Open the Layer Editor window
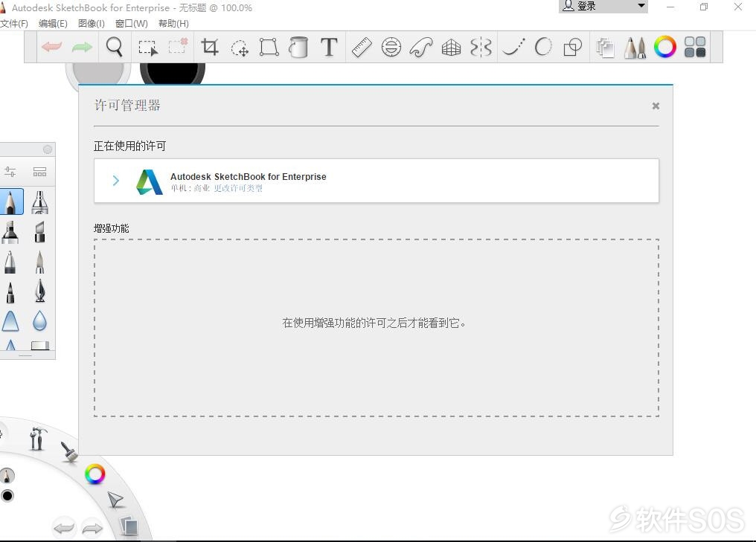This screenshot has height=542, width=756. (605, 48)
